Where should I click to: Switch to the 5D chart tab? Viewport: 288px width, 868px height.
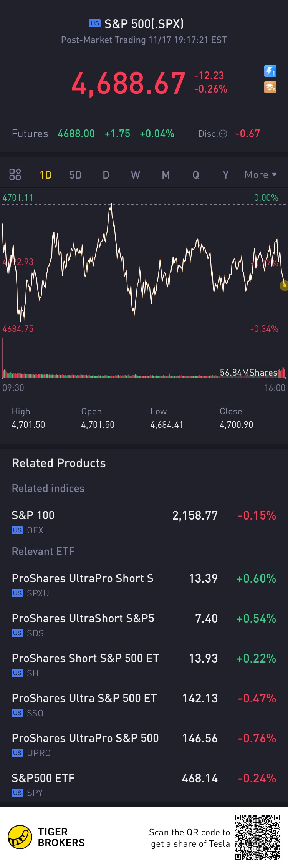[75, 175]
